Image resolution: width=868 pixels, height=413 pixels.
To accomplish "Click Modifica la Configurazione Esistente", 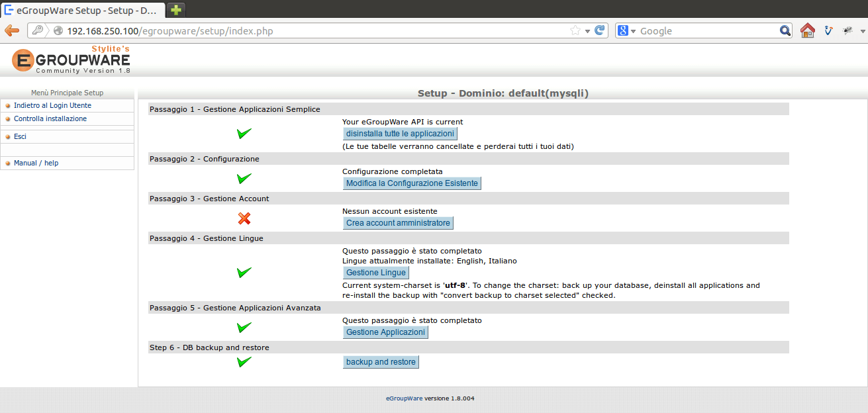I will (x=412, y=183).
